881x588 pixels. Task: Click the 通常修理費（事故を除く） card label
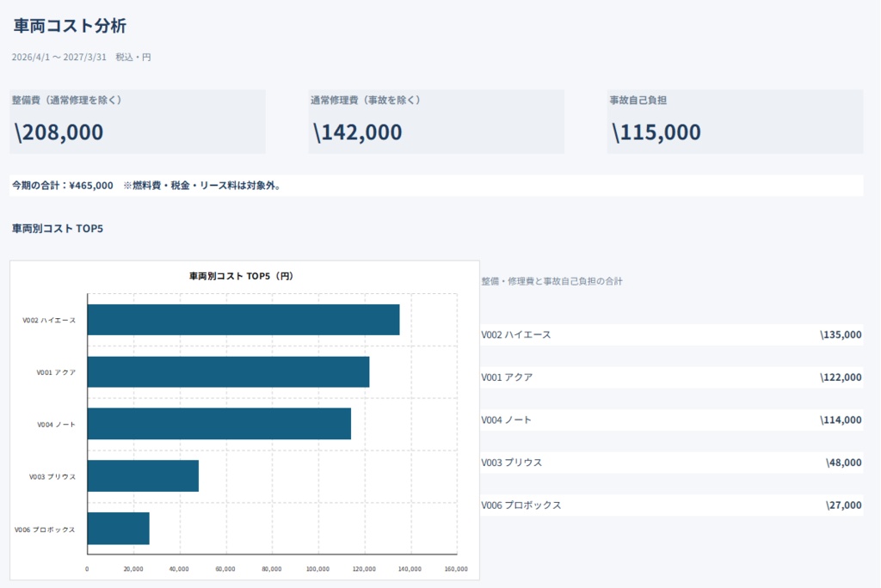point(366,101)
